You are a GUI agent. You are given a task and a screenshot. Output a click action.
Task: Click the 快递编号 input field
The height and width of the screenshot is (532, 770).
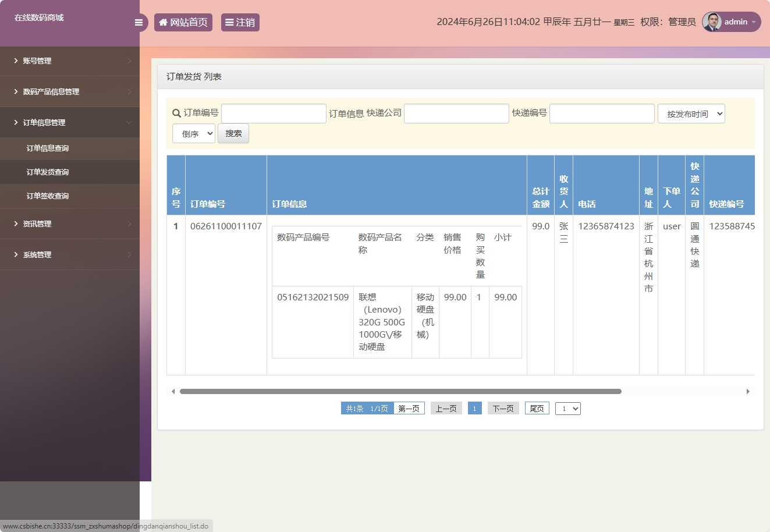[602, 113]
